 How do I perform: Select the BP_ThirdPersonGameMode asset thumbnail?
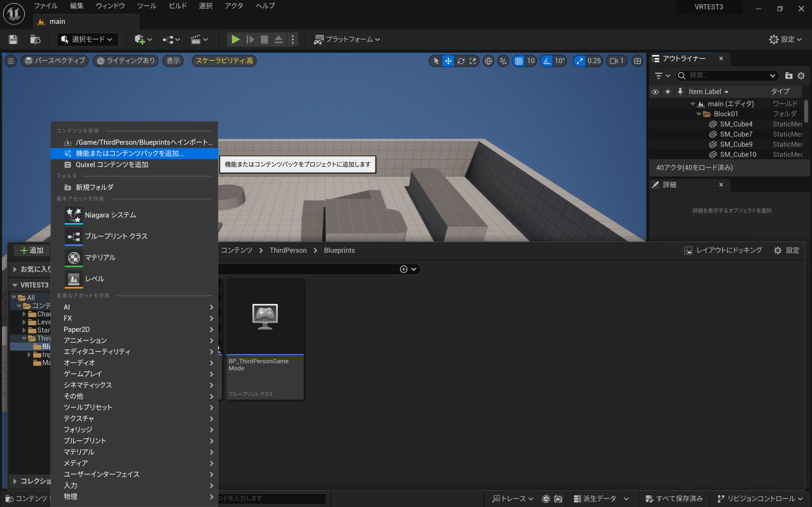[265, 316]
